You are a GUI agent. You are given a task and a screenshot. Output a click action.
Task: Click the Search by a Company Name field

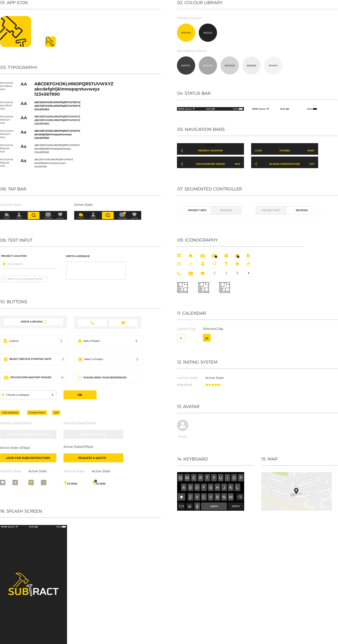click(24, 279)
